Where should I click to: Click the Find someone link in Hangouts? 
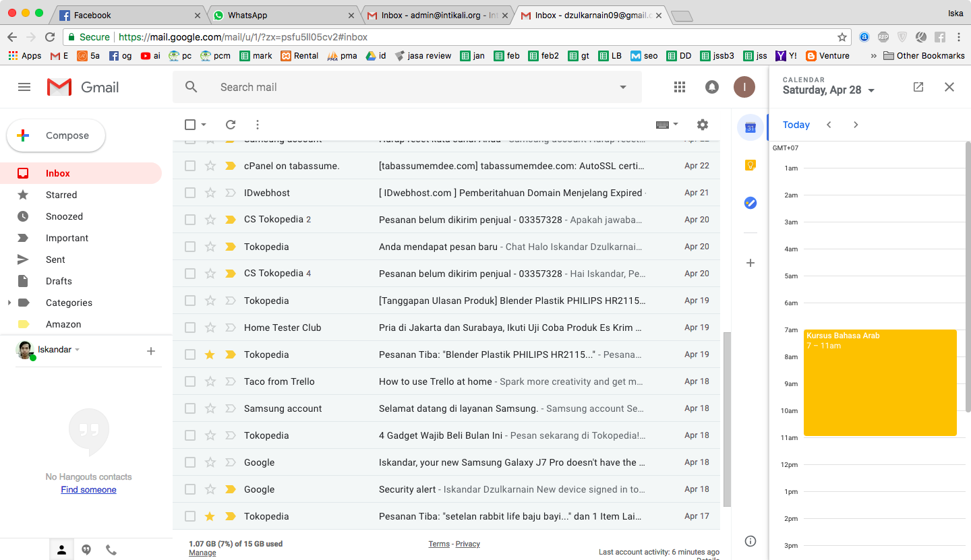pyautogui.click(x=88, y=489)
